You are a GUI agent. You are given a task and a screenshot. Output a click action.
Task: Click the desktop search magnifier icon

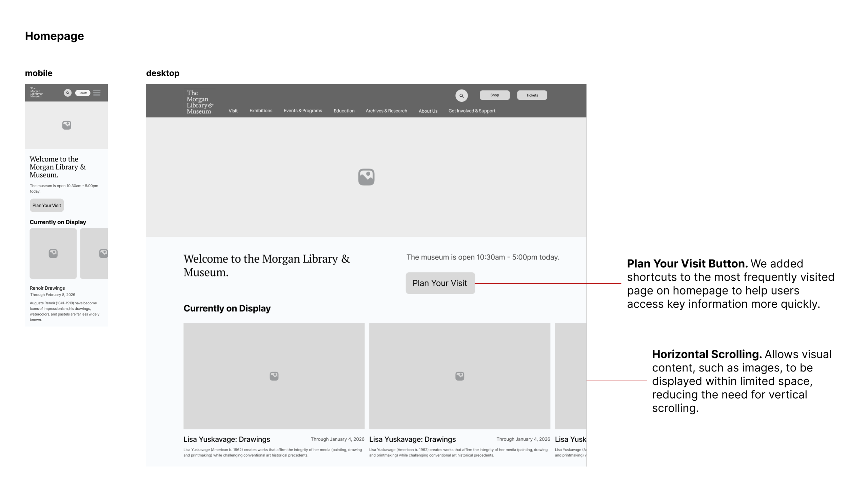[x=461, y=96]
